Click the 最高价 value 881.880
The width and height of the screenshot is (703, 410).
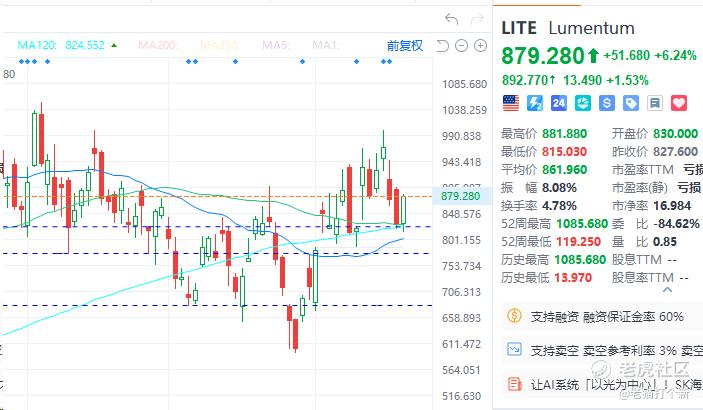point(564,134)
